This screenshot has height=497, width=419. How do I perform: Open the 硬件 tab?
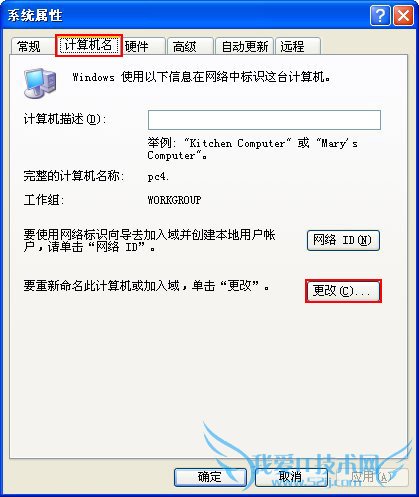click(143, 46)
